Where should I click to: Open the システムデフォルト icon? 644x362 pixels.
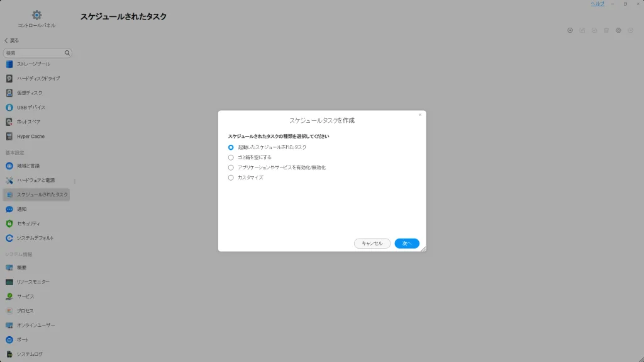point(9,238)
